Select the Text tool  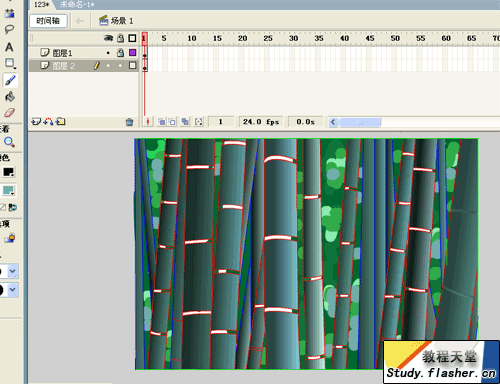9,47
